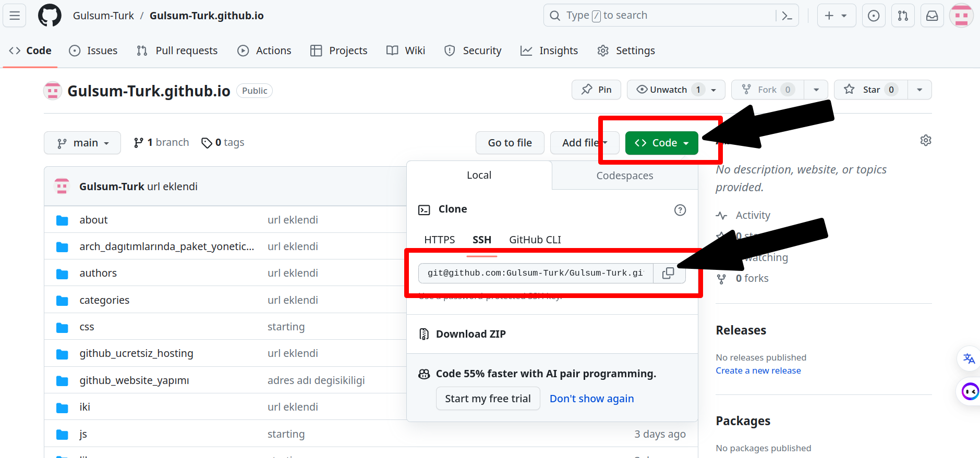The width and height of the screenshot is (980, 458).
Task: Star the repository
Action: coord(871,90)
